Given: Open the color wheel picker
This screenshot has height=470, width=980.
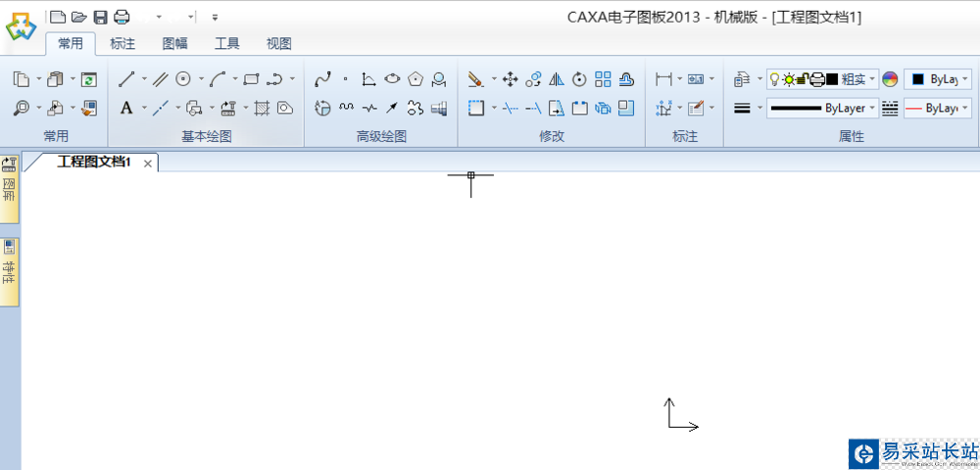Looking at the screenshot, I should point(890,79).
